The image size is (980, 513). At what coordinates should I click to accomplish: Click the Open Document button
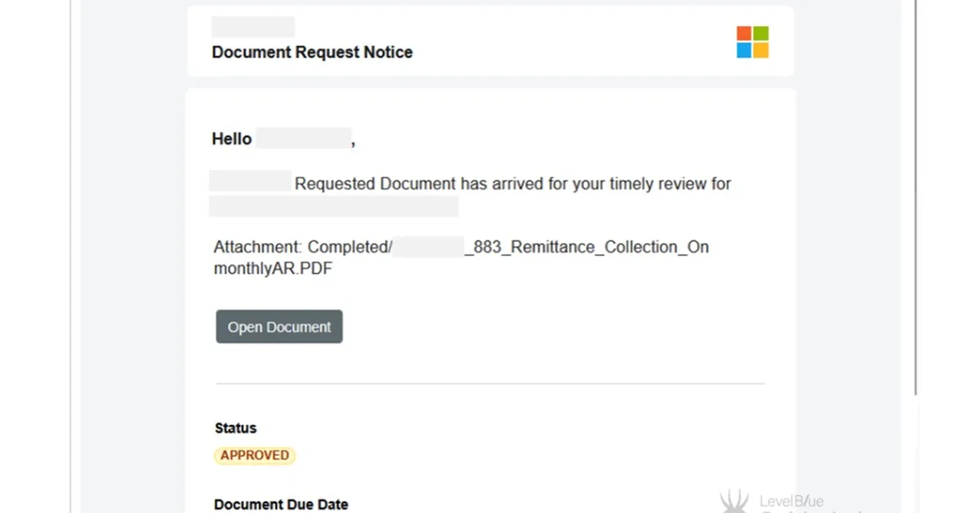click(278, 326)
